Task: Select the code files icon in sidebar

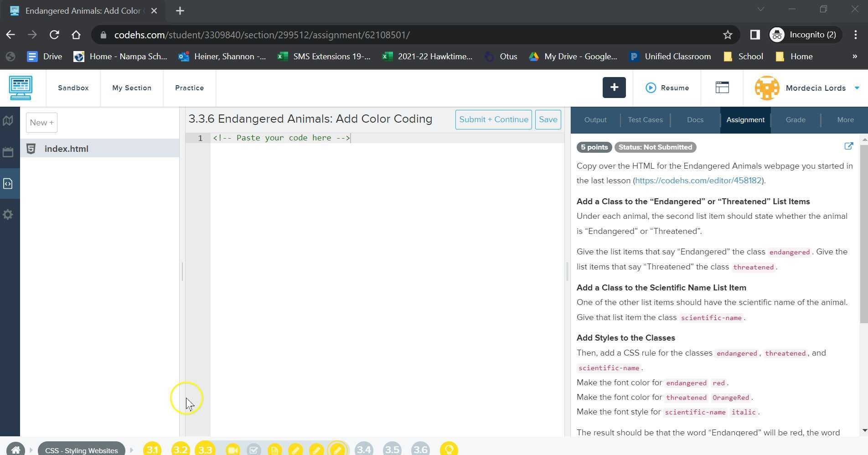Action: (8, 183)
